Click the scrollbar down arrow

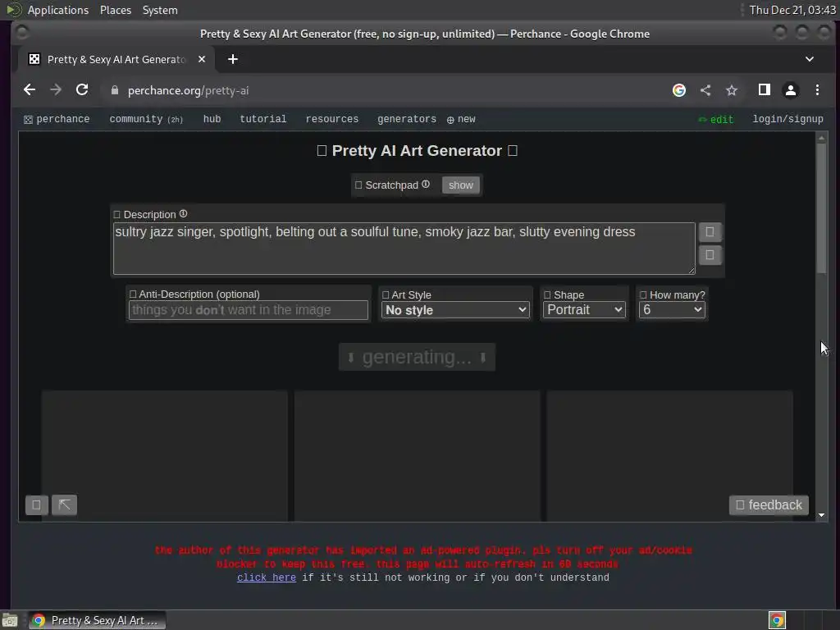point(821,515)
